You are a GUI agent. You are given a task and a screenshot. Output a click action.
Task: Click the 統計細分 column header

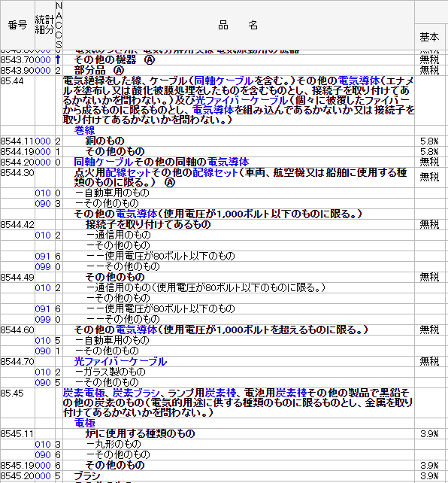coord(45,25)
